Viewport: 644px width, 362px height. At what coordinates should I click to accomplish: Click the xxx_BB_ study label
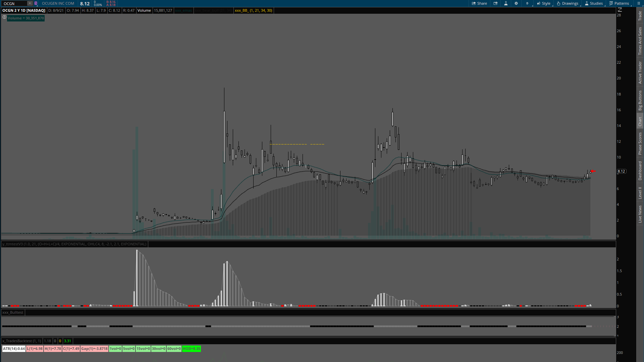coord(253,10)
